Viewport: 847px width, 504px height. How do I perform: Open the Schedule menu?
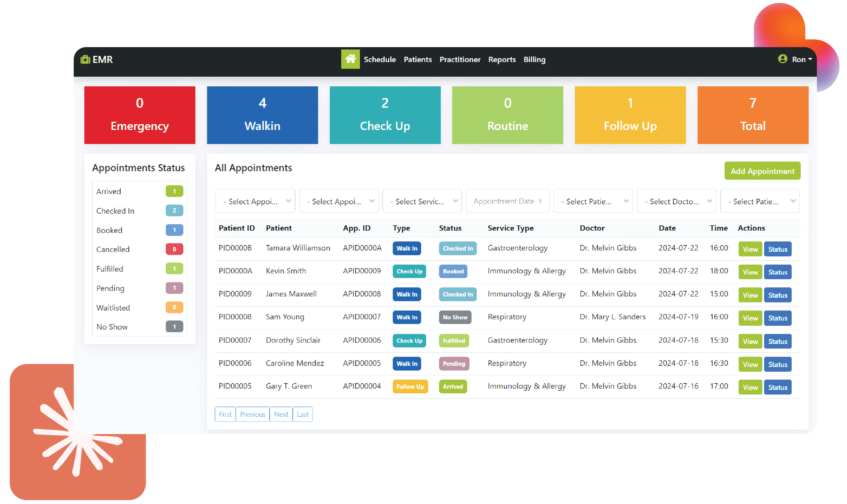(x=380, y=59)
